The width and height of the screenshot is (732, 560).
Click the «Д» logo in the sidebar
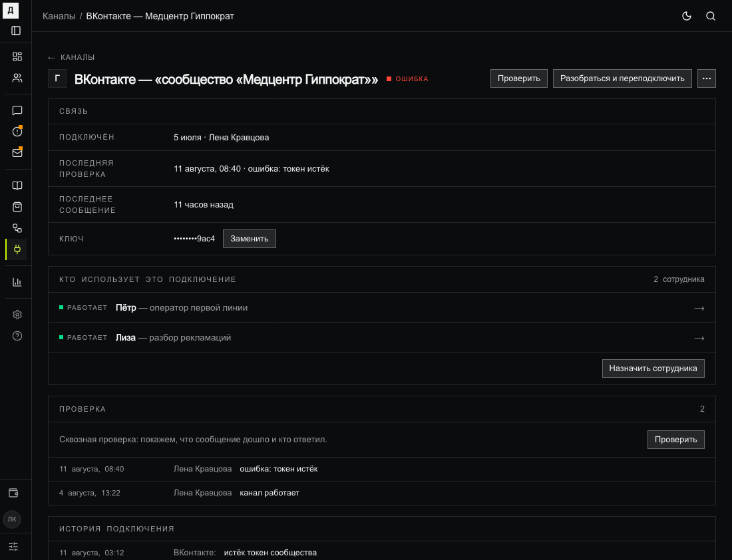click(x=11, y=11)
